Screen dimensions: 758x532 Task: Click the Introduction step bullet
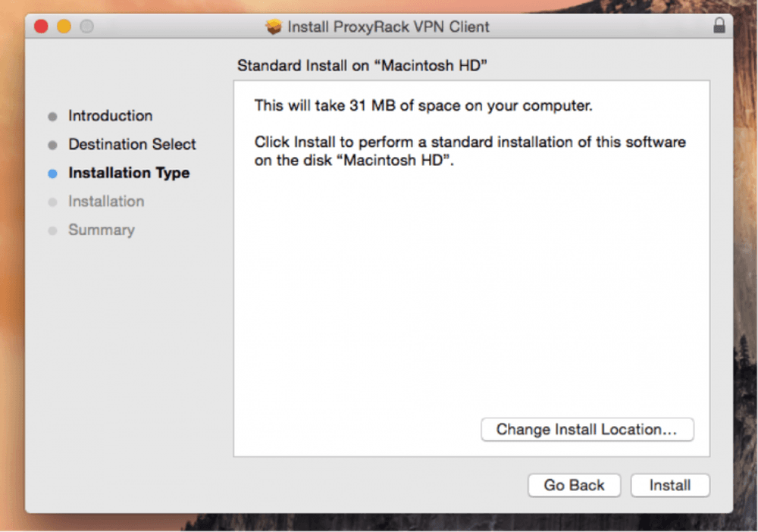(x=53, y=117)
